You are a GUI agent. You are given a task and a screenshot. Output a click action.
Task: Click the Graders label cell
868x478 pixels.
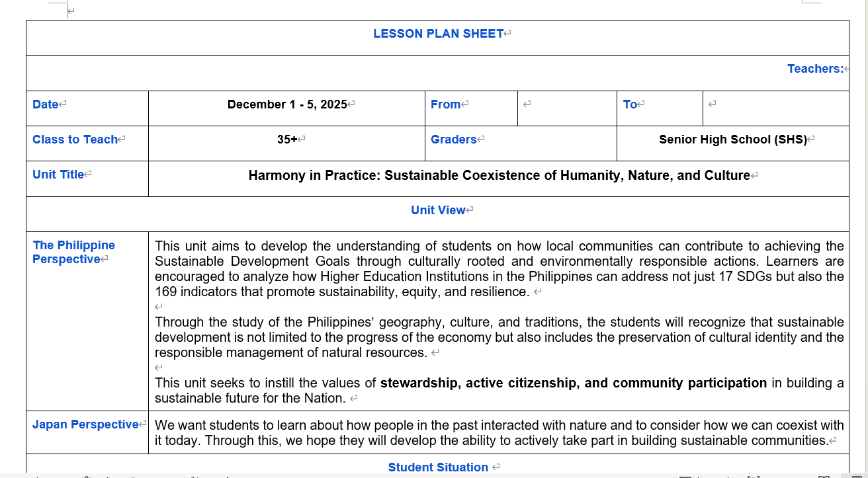coord(454,139)
